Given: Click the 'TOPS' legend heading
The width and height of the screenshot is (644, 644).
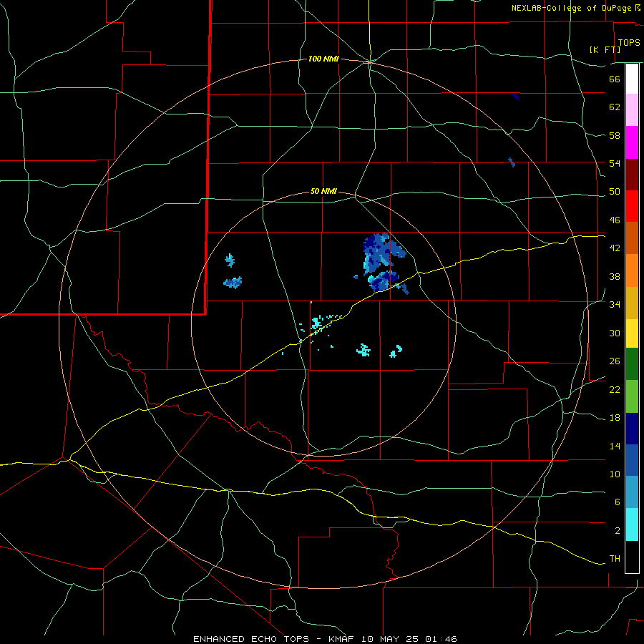Looking at the screenshot, I should pos(629,43).
